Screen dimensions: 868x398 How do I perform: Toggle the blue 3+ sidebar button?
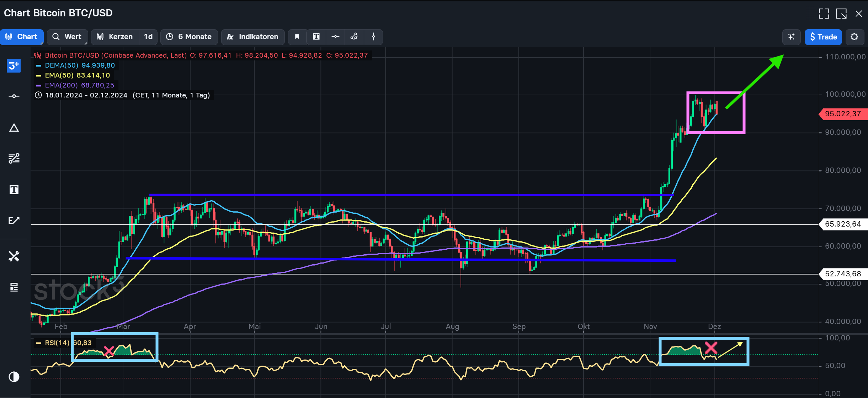[x=14, y=66]
